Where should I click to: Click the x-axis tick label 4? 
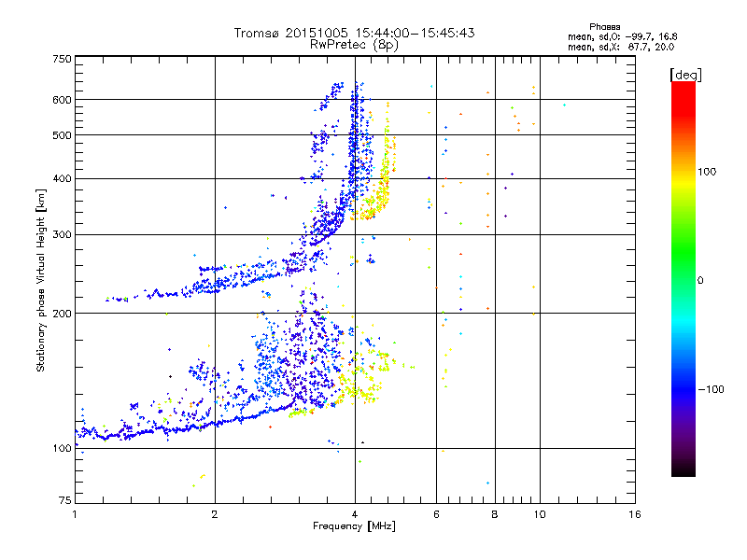[x=355, y=514]
